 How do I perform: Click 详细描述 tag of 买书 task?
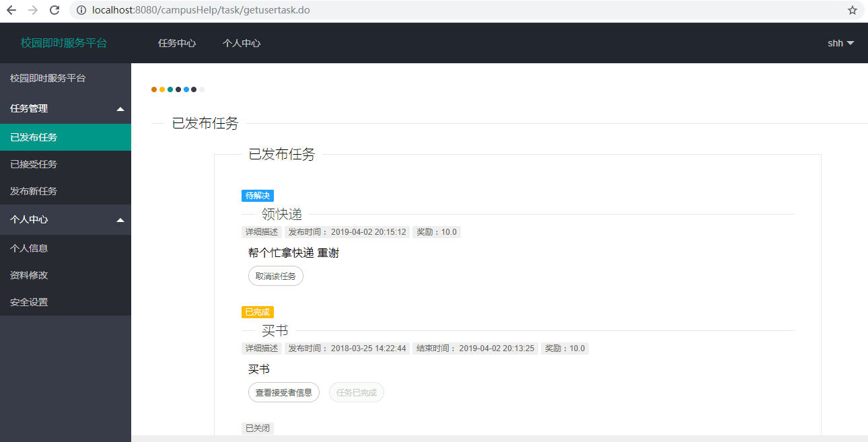point(262,348)
